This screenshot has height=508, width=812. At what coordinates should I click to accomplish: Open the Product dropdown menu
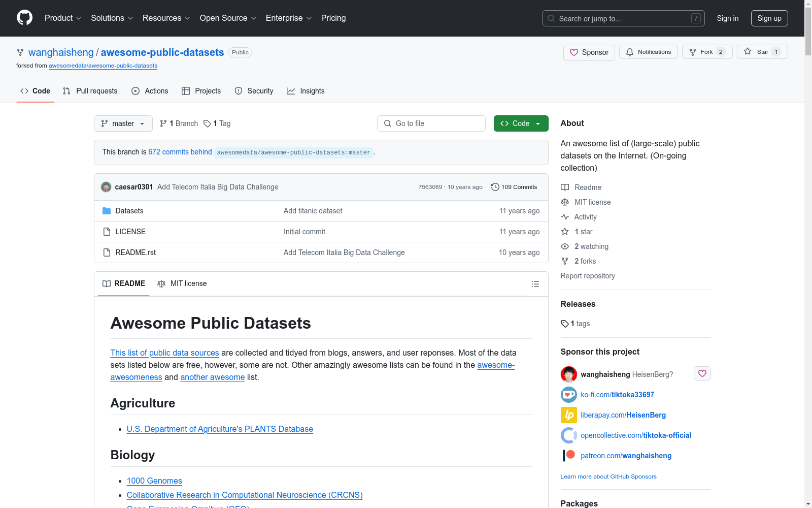[63, 18]
